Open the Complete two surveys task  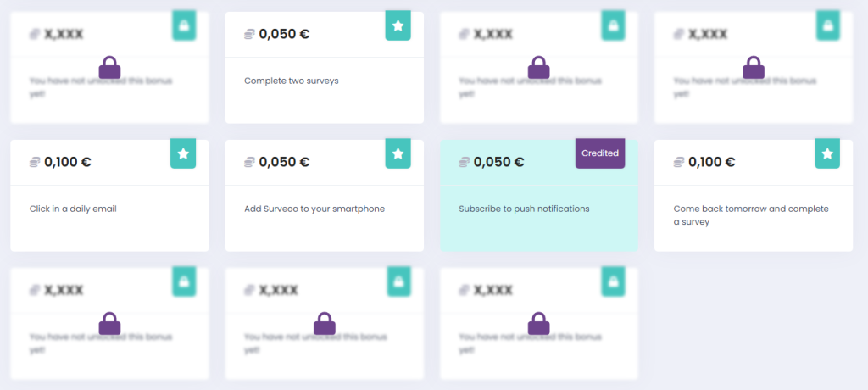point(291,81)
